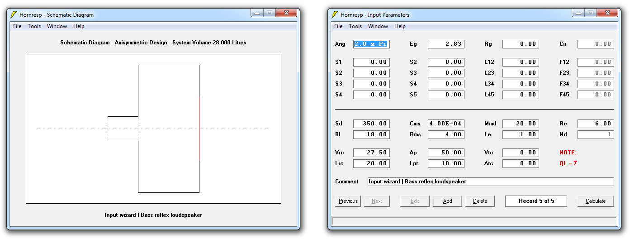This screenshot has height=244, width=644.
Task: Minimize the Schematic Diagram window
Action: click(257, 13)
